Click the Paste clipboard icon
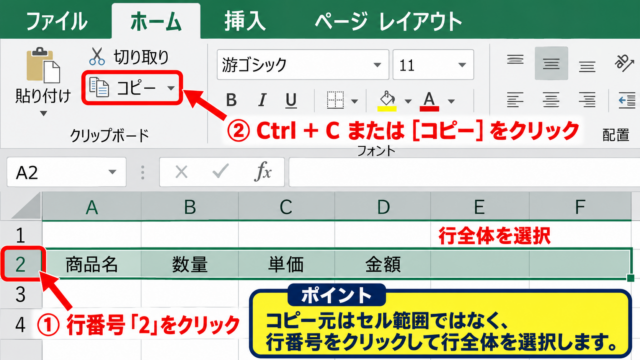This screenshot has height=360, width=640. (43, 64)
